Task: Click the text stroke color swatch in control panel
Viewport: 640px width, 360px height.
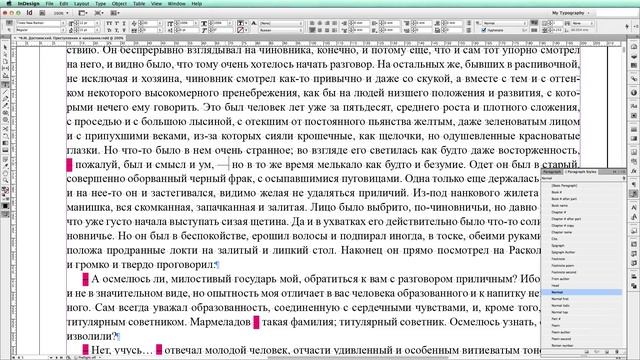Action: 240,30
